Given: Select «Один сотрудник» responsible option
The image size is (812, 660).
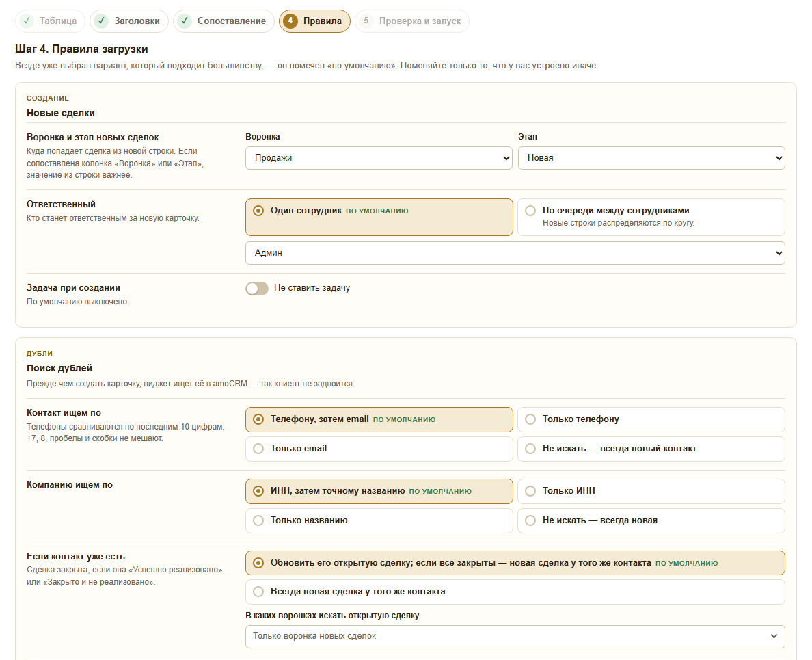Looking at the screenshot, I should [379, 217].
